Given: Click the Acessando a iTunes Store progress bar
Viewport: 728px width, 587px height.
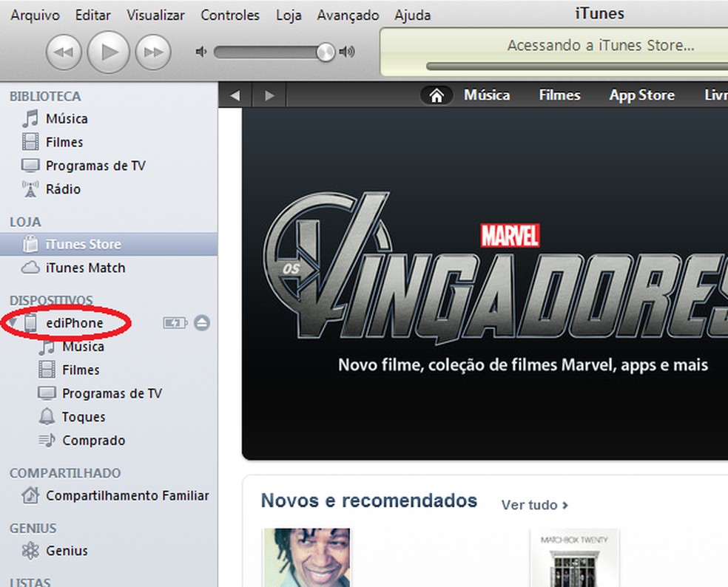Looking at the screenshot, I should coord(576,67).
